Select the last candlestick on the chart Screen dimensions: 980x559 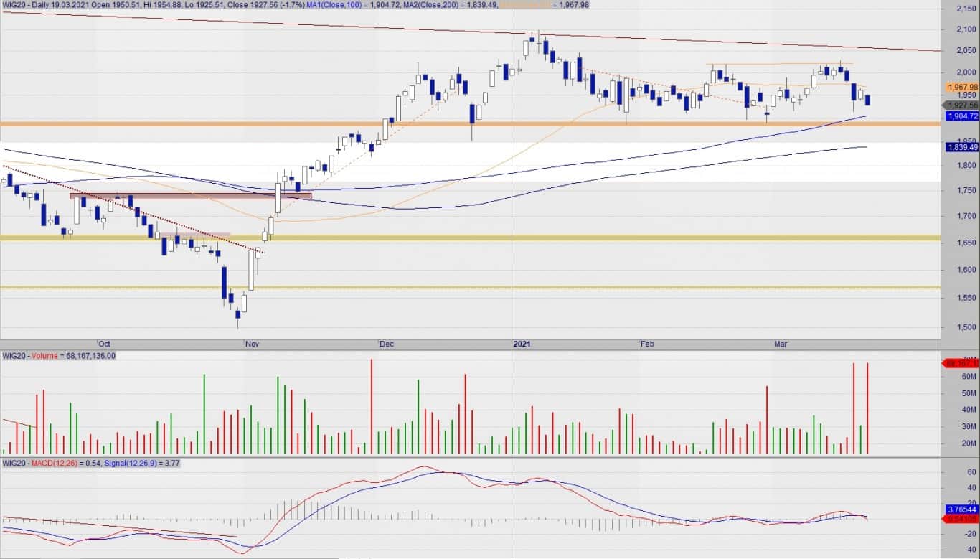867,100
